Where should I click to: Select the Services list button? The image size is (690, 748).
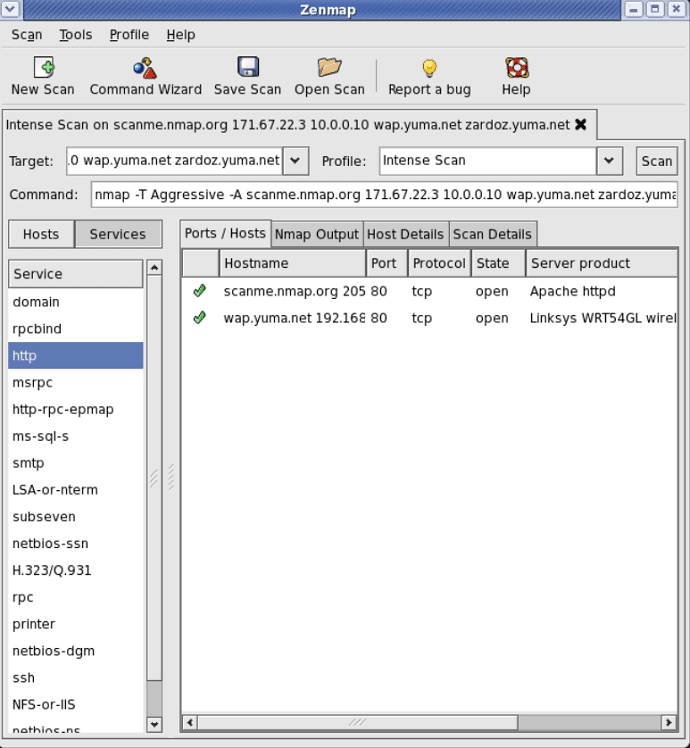pyautogui.click(x=118, y=234)
